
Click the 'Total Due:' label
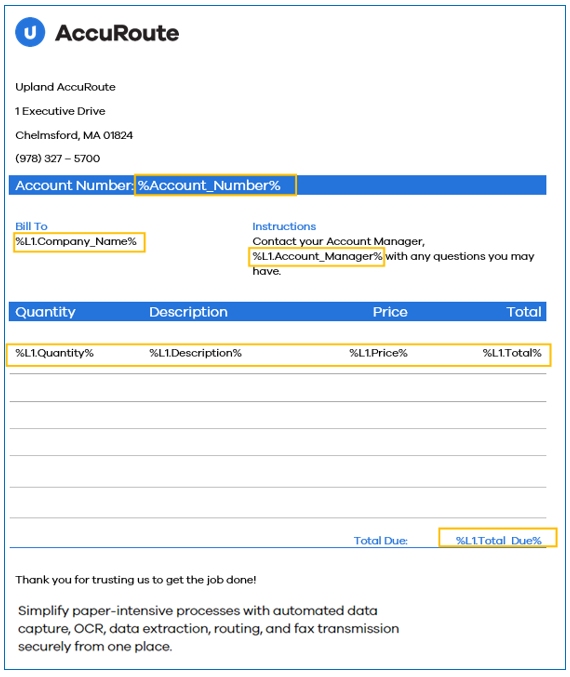[380, 541]
